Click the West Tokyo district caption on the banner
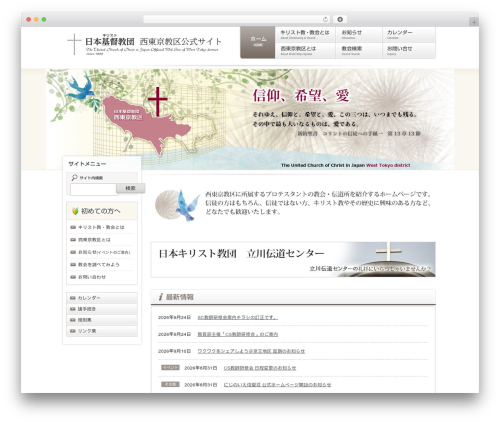Screen dimensions: 500x423 pos(388,165)
